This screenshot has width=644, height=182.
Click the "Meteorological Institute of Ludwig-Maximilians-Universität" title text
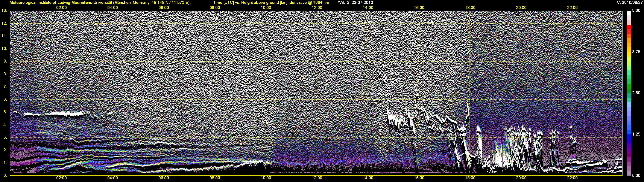pyautogui.click(x=61, y=3)
